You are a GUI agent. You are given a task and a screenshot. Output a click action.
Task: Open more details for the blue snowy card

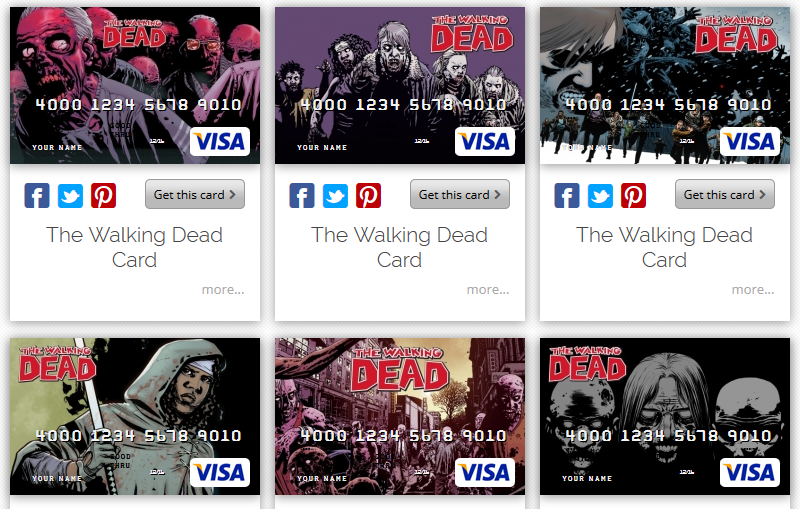[753, 289]
